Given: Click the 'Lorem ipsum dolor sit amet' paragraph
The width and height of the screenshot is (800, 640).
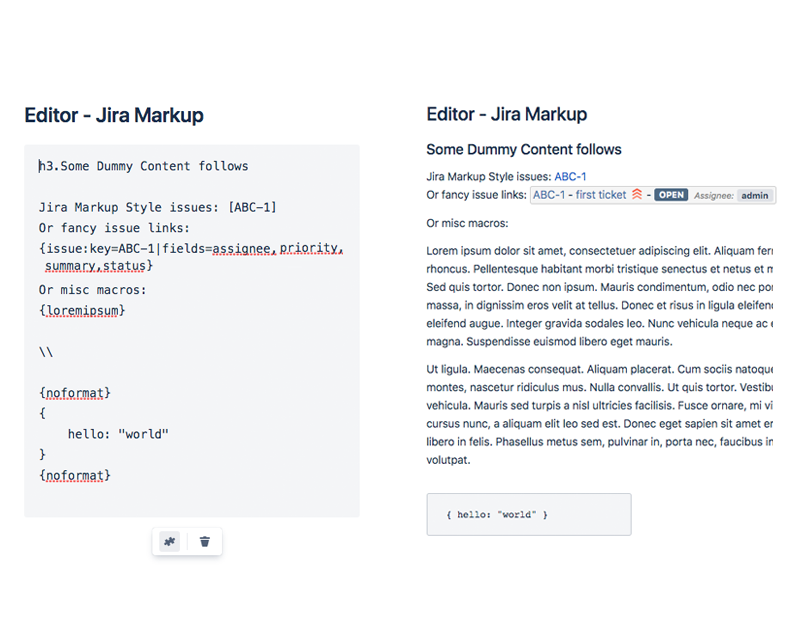Looking at the screenshot, I should click(x=600, y=296).
